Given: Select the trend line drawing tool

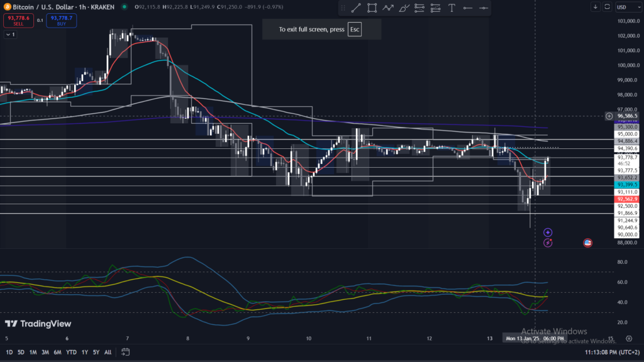Looking at the screenshot, I should click(x=356, y=8).
